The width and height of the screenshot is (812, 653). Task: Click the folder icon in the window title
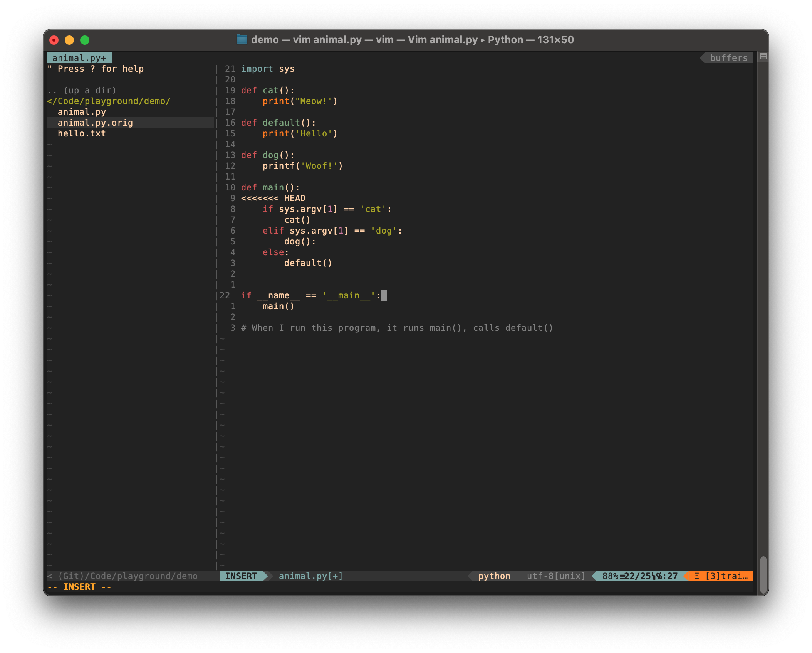pyautogui.click(x=242, y=40)
